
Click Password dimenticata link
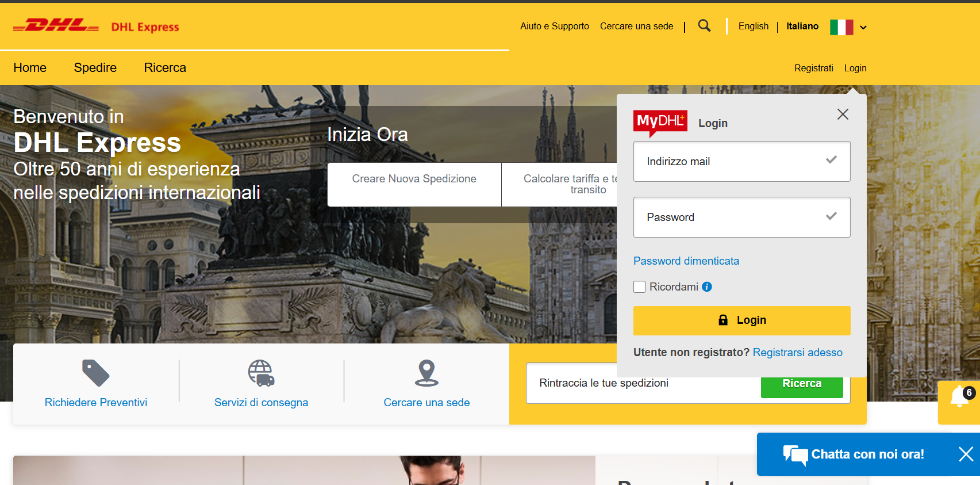[x=686, y=261]
